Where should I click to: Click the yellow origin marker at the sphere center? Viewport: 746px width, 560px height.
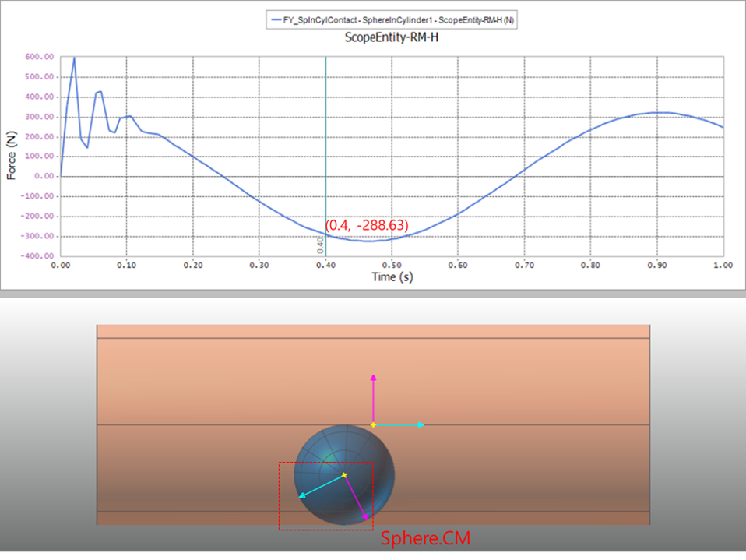(343, 474)
